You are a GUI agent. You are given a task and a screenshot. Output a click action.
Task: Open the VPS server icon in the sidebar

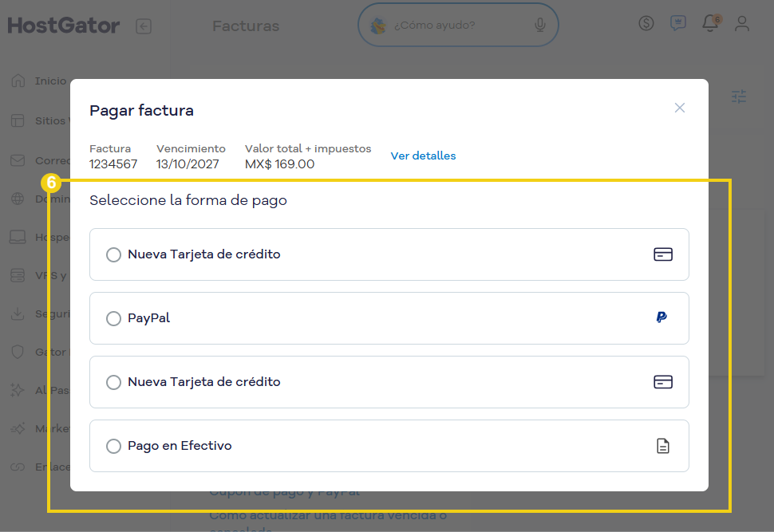[18, 275]
